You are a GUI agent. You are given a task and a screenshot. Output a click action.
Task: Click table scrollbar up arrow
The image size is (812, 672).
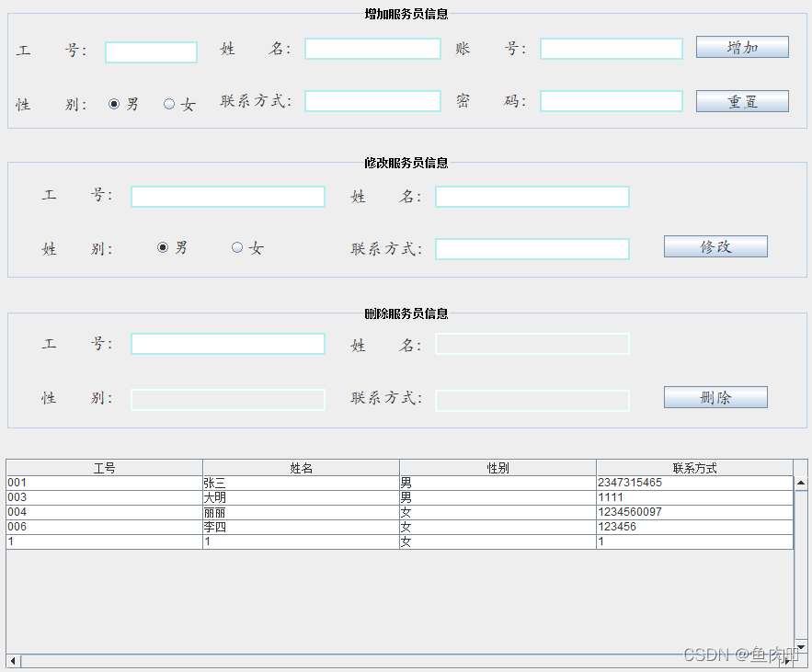coord(801,483)
